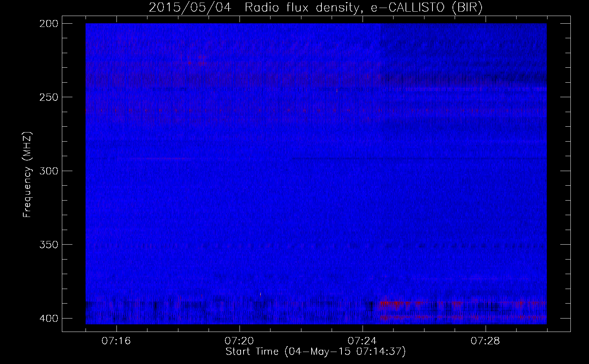The height and width of the screenshot is (364, 589).
Task: Click the plot title "2015/05/04 Radio flux density, e-CALLISTO (BIR)"
Action: tap(316, 8)
